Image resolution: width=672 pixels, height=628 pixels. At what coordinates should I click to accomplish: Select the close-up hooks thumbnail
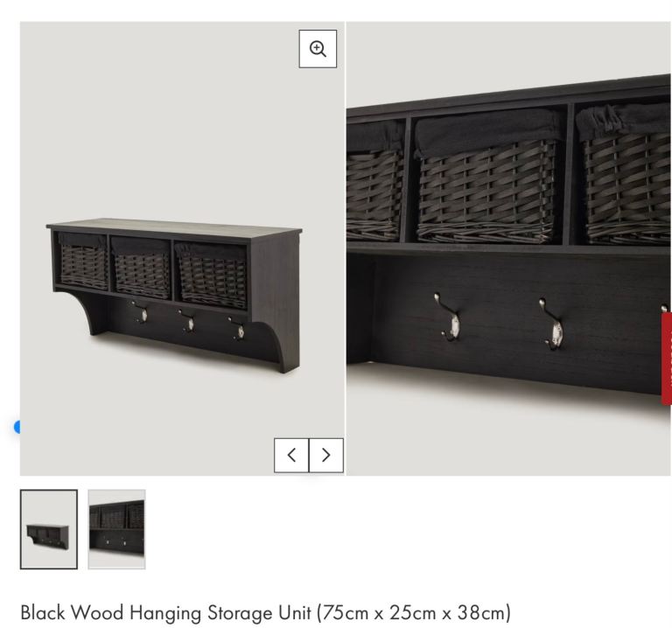pyautogui.click(x=116, y=529)
